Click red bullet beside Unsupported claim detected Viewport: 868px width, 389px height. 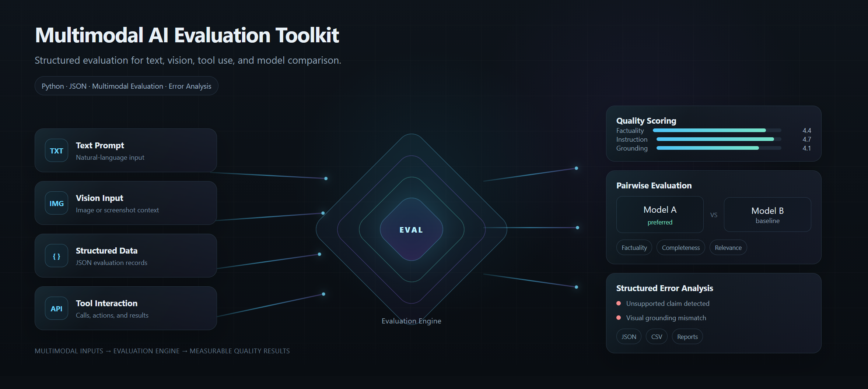tap(619, 303)
